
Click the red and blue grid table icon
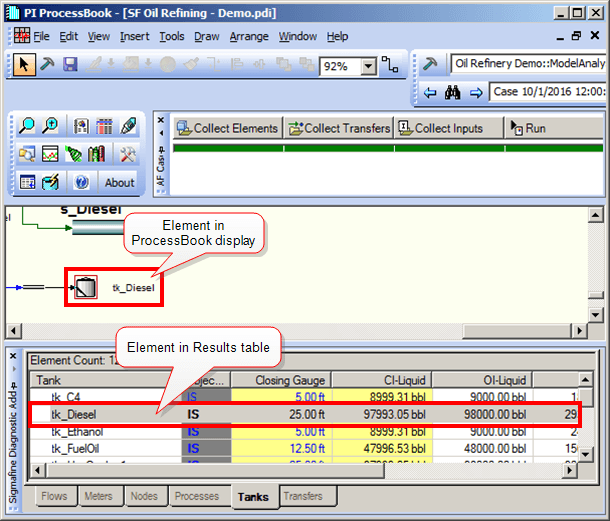tap(104, 126)
